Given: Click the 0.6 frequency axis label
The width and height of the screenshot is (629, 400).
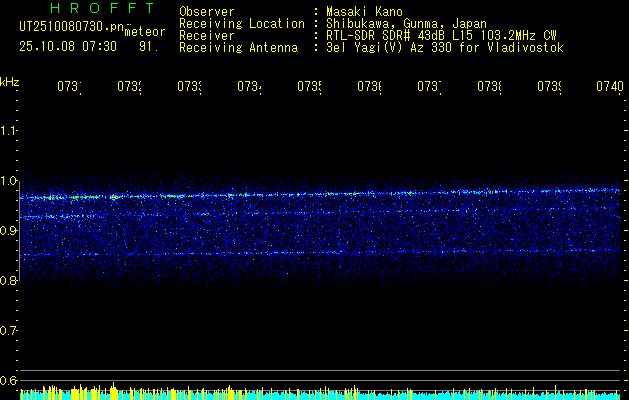Looking at the screenshot, I should [9, 381].
